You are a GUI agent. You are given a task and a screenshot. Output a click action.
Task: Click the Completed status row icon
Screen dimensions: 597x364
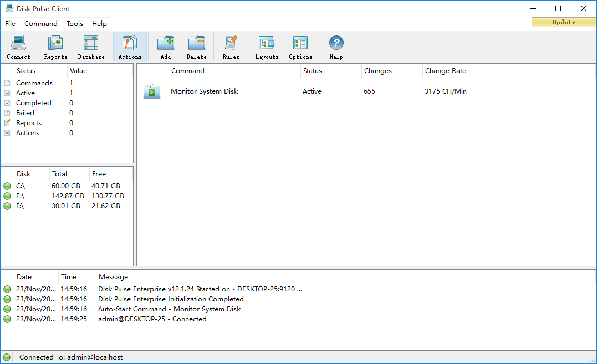click(7, 103)
